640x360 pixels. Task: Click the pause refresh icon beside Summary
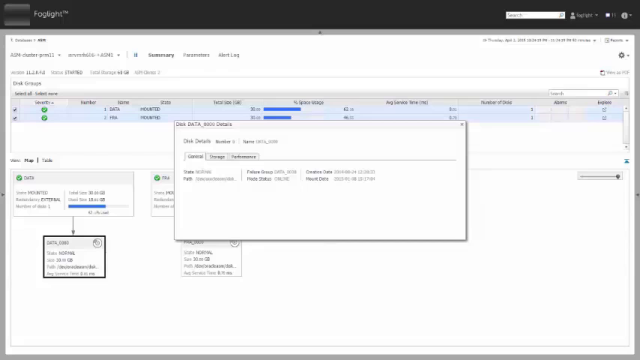(136, 55)
